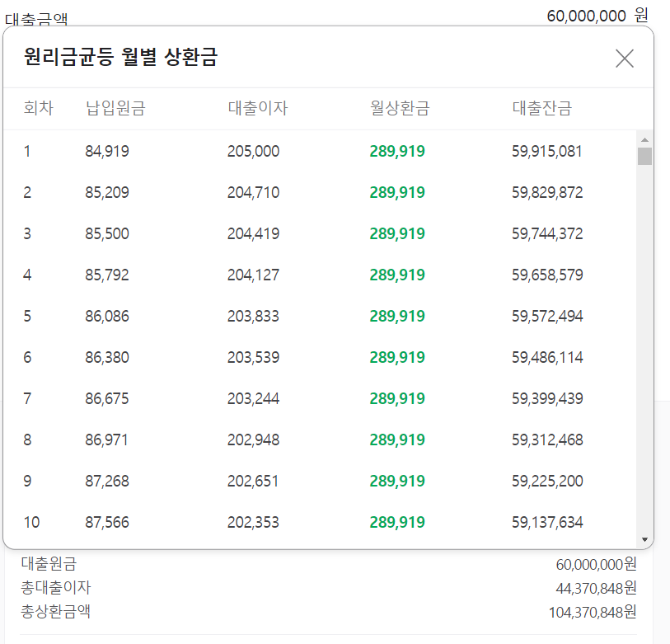Click the 회차 column header

(x=39, y=108)
